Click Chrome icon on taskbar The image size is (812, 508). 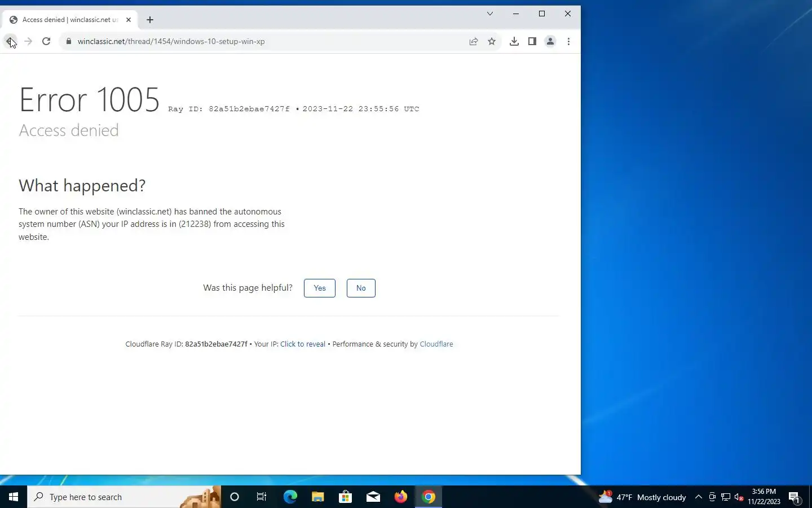(x=429, y=497)
